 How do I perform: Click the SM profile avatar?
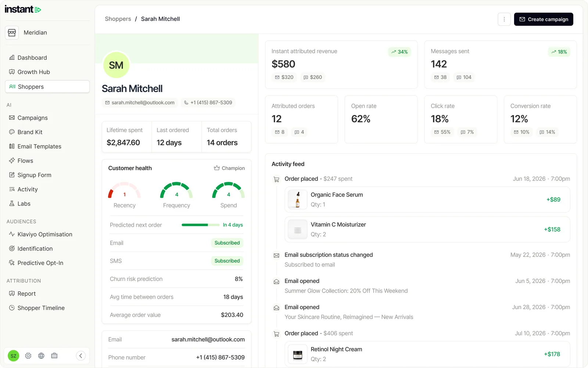pos(116,65)
